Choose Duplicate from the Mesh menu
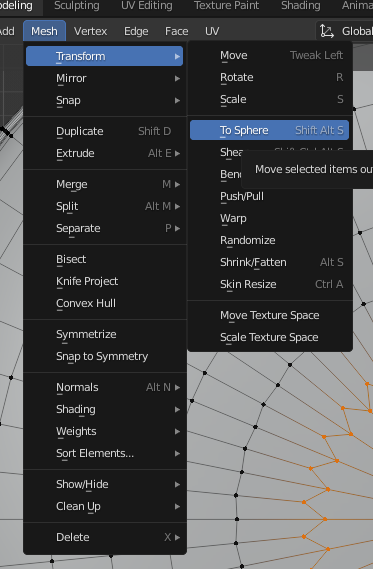373x569 pixels. click(x=104, y=131)
